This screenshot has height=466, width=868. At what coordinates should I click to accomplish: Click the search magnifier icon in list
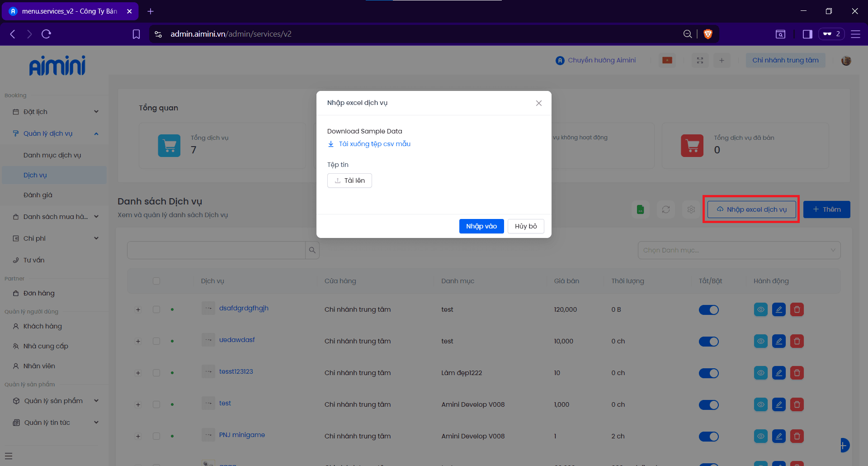pyautogui.click(x=312, y=250)
